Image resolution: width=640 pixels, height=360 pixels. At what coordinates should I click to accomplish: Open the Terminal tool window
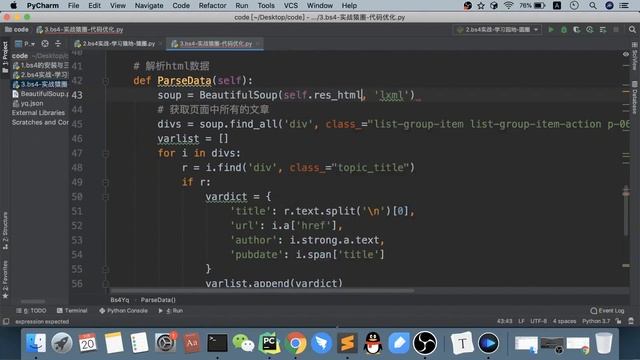[x=72, y=311]
